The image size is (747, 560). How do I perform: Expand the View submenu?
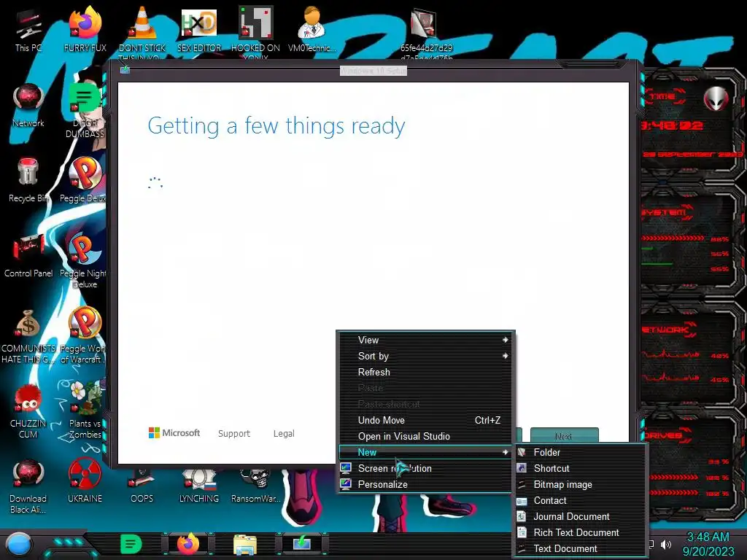point(425,340)
